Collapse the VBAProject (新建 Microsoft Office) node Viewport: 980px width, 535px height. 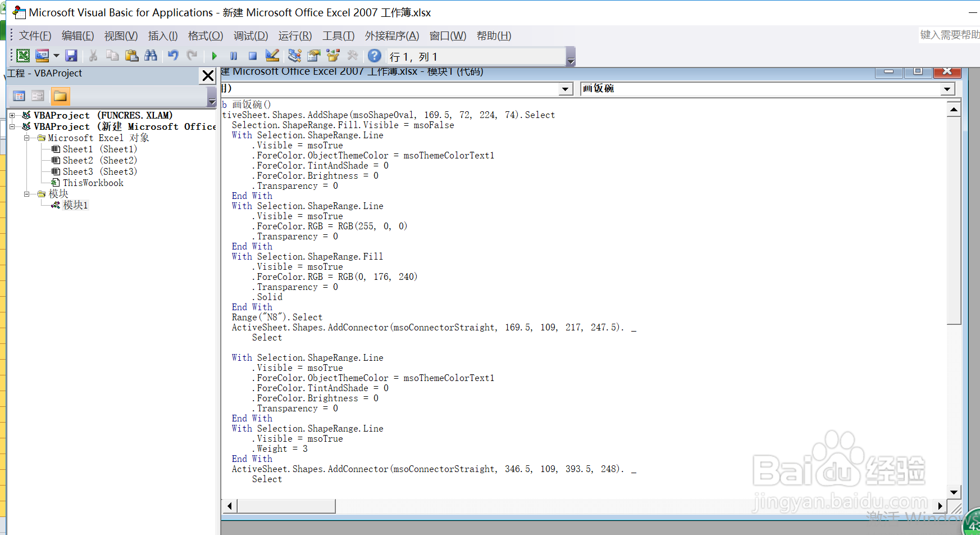coord(12,126)
